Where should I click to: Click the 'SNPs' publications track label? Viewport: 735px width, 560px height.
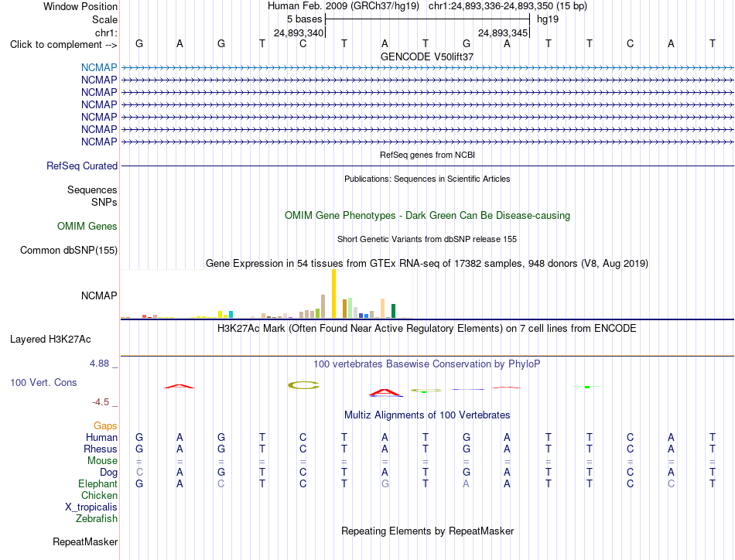tap(104, 202)
